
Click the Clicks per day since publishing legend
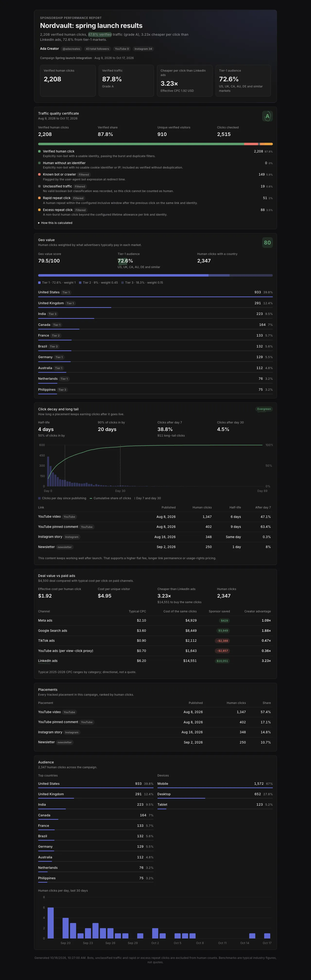pos(62,498)
